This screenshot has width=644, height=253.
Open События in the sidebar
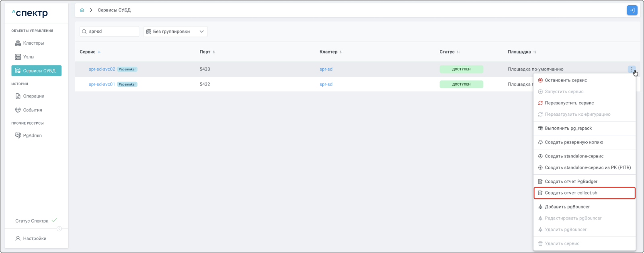[x=32, y=110]
